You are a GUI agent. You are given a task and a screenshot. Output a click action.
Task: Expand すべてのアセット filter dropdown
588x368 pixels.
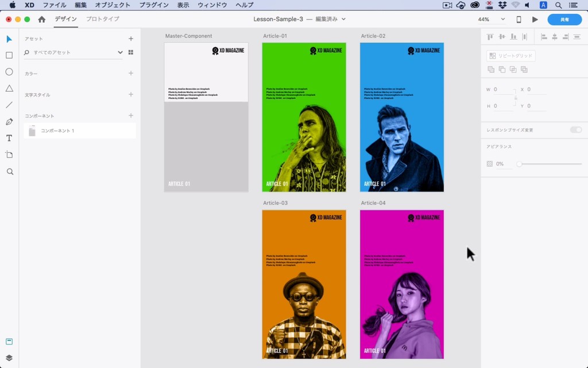coord(120,52)
